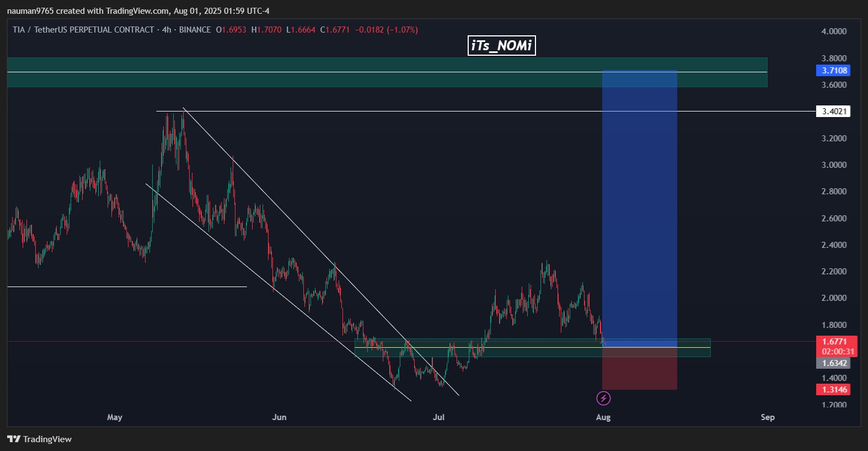Click the Sep label on time axis
Screen dimensions: 868x451
pos(768,417)
